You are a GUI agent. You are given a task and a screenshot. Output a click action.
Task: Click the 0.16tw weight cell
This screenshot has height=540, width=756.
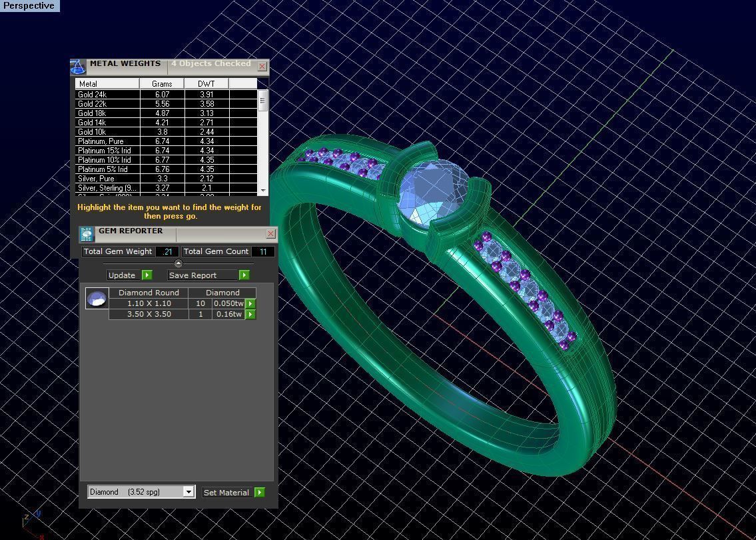pos(228,314)
